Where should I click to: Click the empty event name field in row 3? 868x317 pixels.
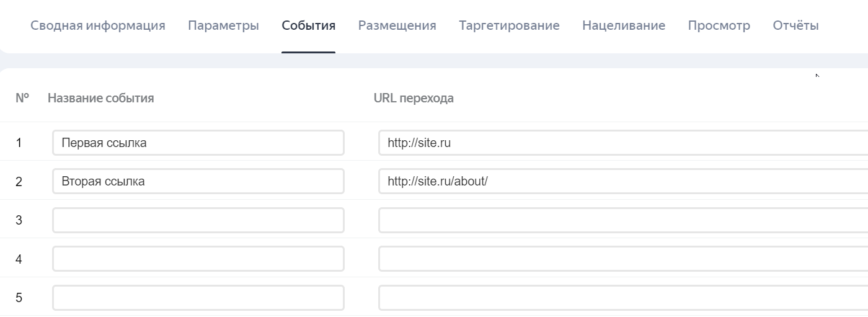click(198, 220)
